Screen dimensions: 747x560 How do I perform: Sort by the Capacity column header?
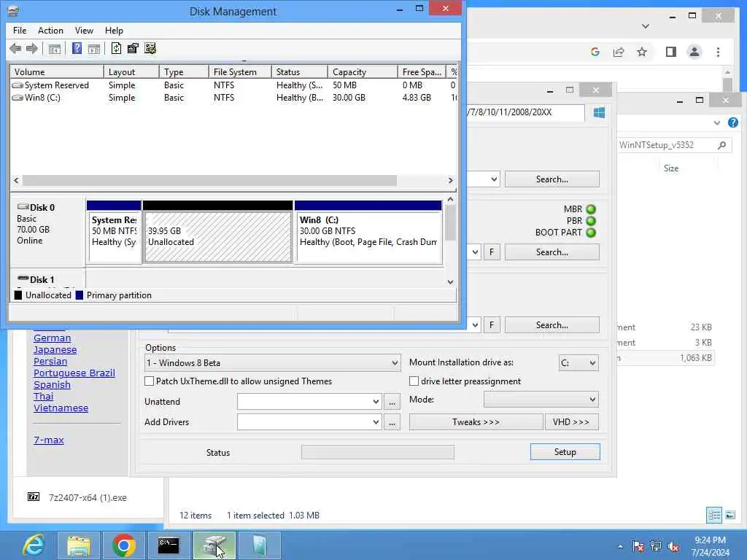click(x=363, y=72)
